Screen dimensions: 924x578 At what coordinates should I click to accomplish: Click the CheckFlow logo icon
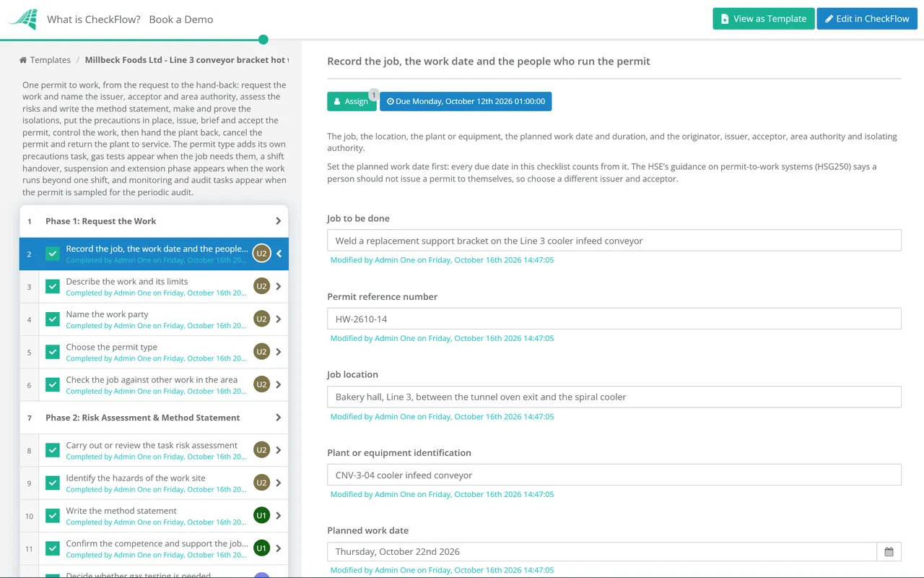23,20
